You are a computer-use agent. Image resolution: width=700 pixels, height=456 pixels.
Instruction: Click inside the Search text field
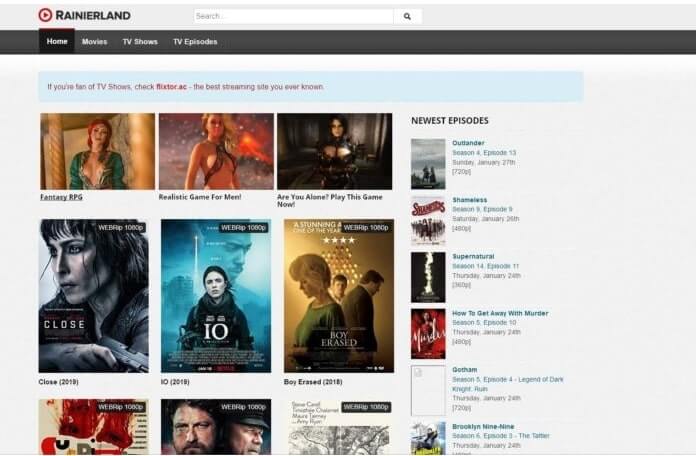click(293, 16)
